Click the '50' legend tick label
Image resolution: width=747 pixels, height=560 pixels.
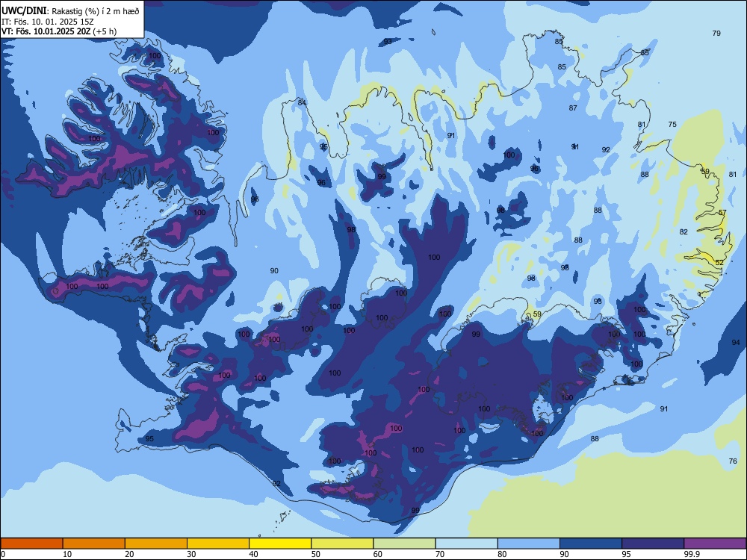point(316,554)
